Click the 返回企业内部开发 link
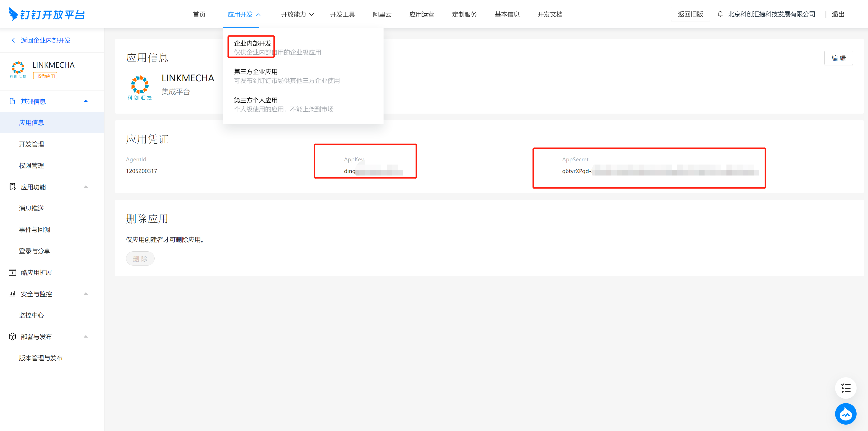 pos(45,40)
